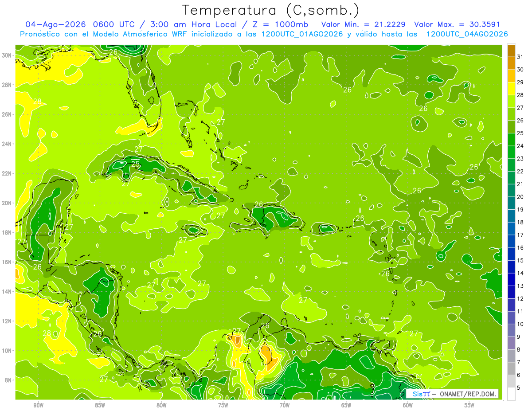Viewport: 532px width, 411px height.
Task: Click the light gray legend swatch between 5 and 6
Action: (511, 381)
